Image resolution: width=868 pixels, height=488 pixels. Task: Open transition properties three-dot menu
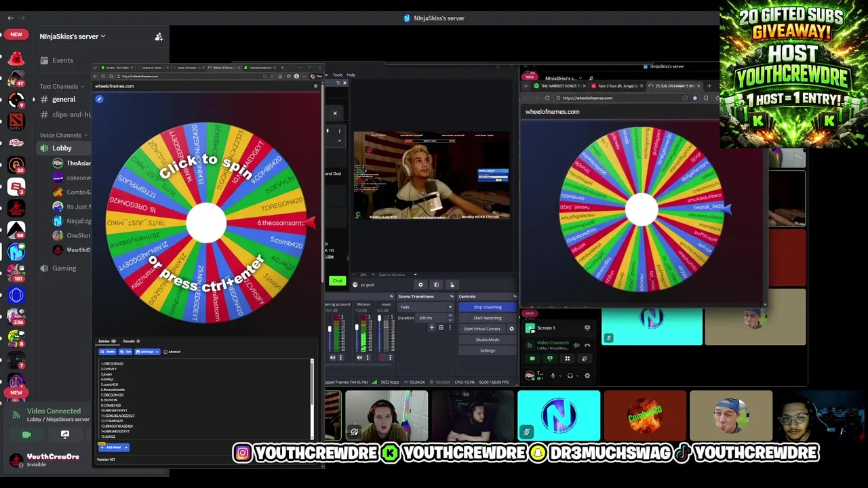(450, 327)
